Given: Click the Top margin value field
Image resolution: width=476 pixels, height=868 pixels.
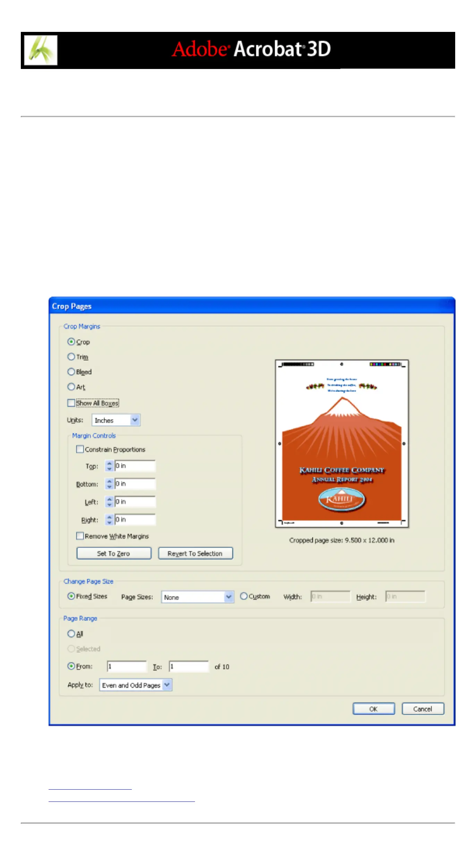Looking at the screenshot, I should point(135,466).
